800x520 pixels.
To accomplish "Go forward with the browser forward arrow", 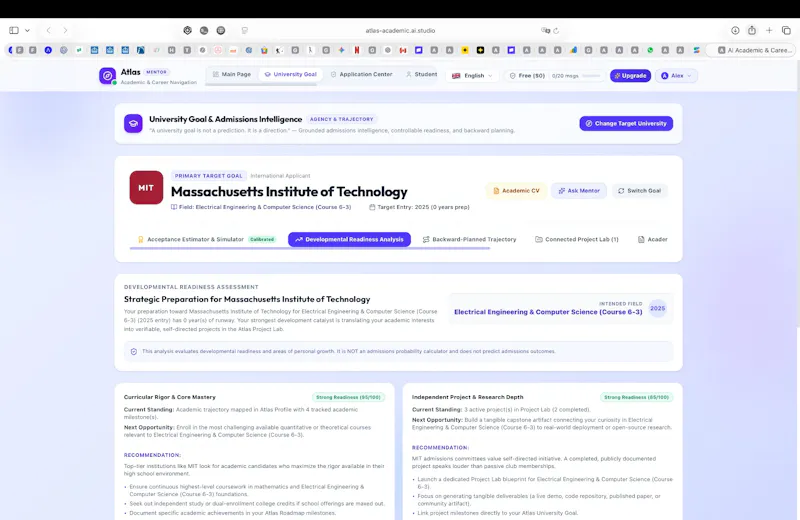I will (x=65, y=31).
